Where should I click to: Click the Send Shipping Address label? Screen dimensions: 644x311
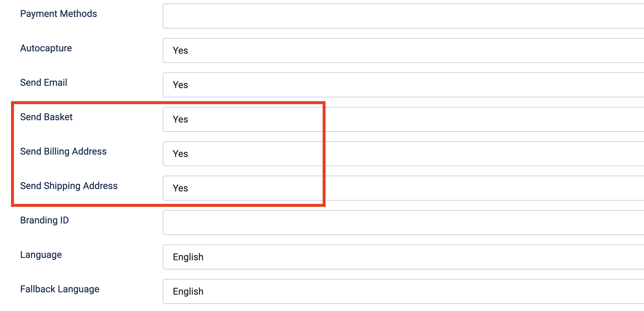pyautogui.click(x=69, y=185)
